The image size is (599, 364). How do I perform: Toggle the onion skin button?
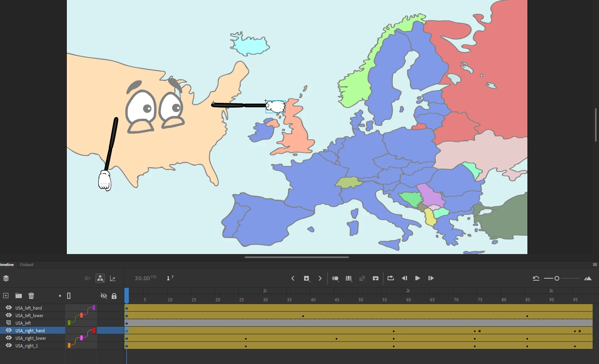pyautogui.click(x=335, y=278)
